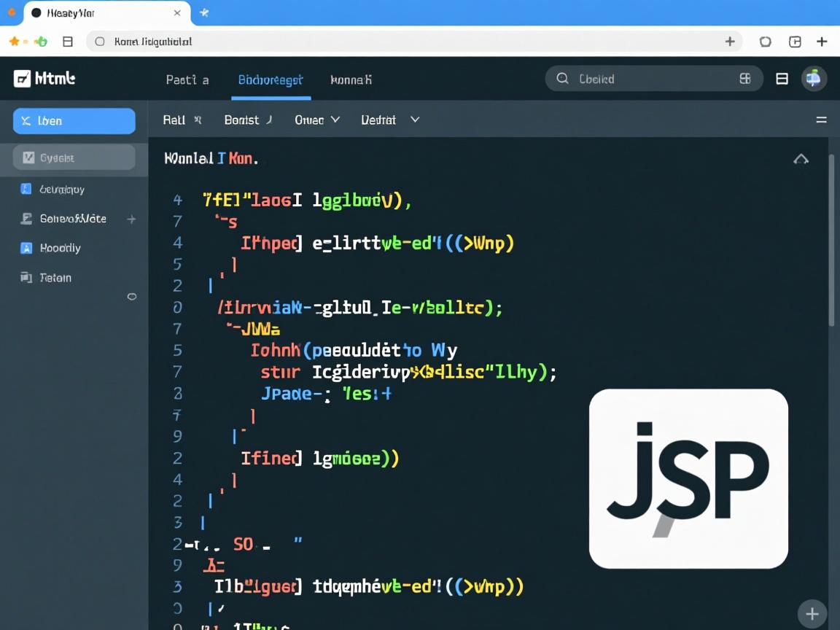Viewport: 840px width, 630px height.
Task: Select the 'Konnak' navigation tab
Action: coord(351,80)
